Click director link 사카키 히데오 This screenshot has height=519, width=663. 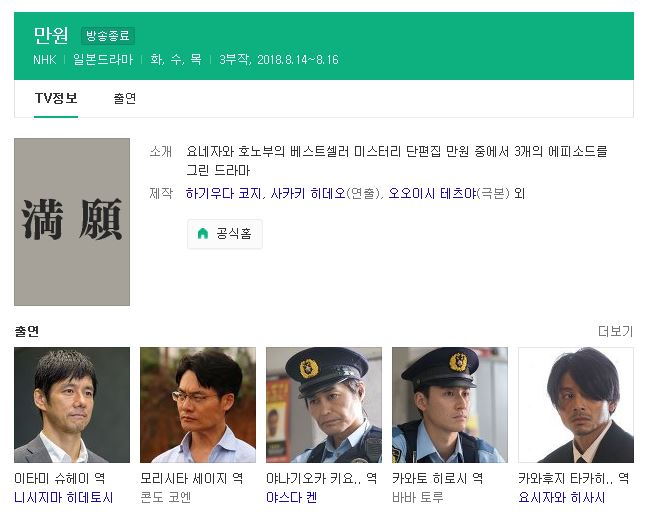pyautogui.click(x=308, y=193)
